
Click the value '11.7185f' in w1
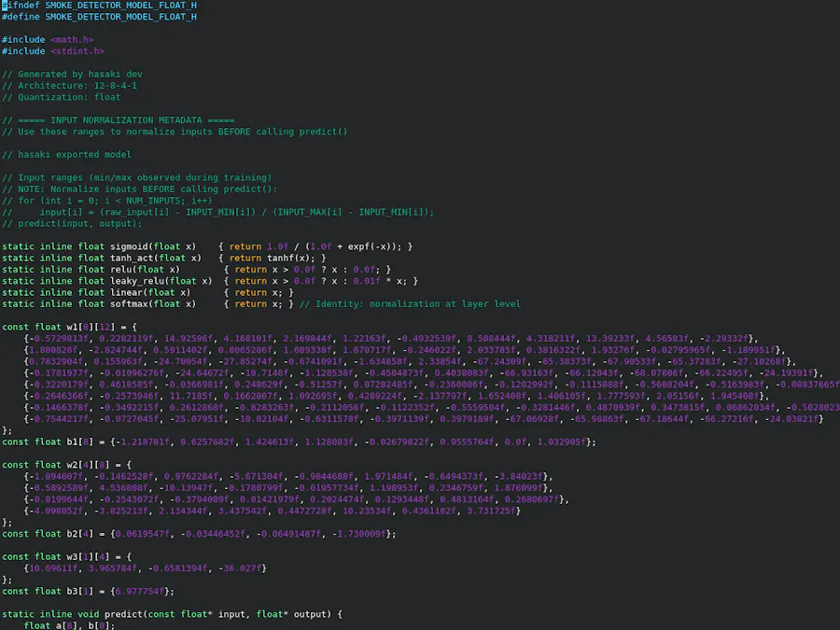click(x=190, y=396)
